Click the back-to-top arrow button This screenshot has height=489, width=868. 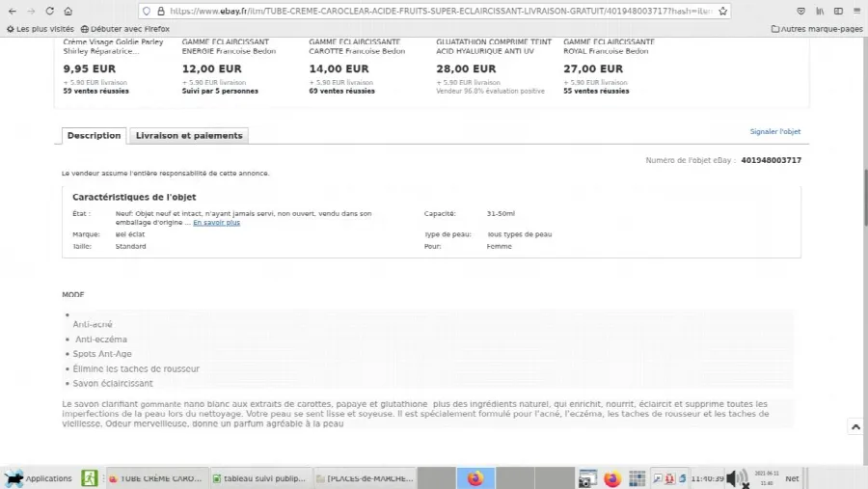click(x=855, y=427)
